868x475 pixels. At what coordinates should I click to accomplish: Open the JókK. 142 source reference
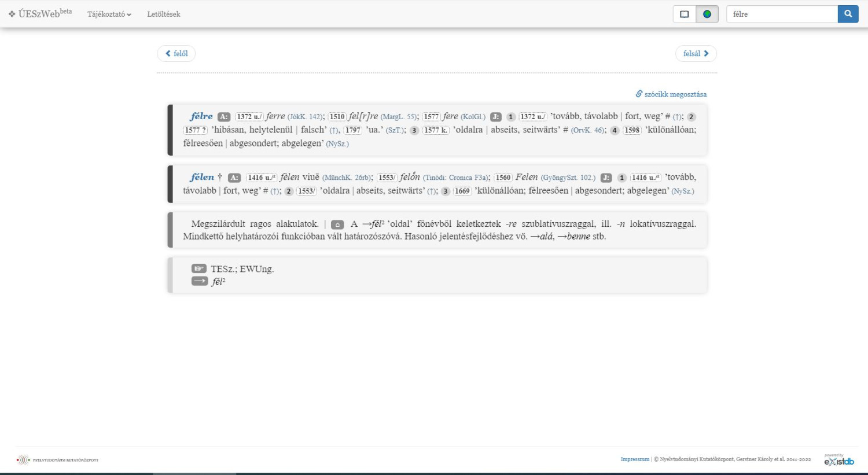click(306, 117)
